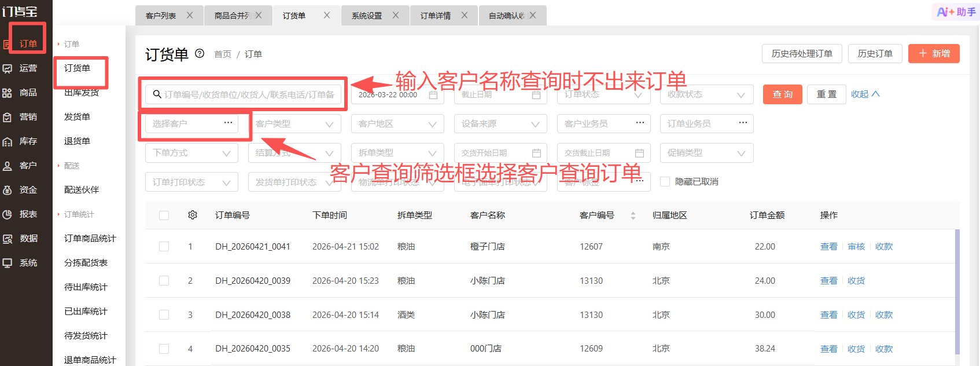The height and width of the screenshot is (366, 980).
Task: Open the 客户 sidebar module
Action: [x=20, y=166]
